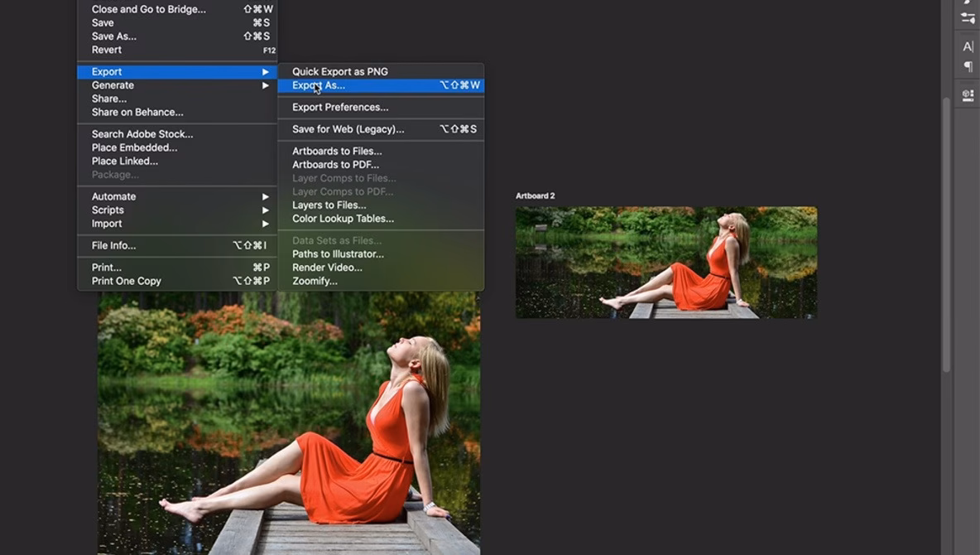Expand the Import submenu arrow
980x555 pixels.
[267, 223]
